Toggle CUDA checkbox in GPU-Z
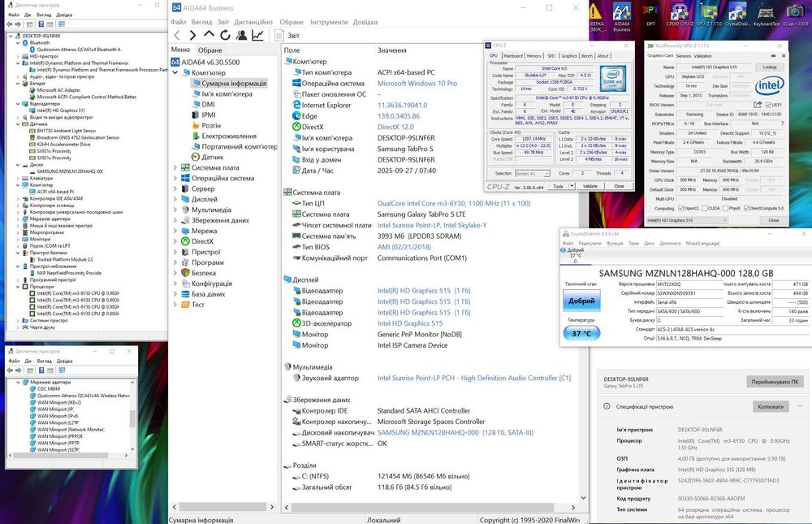Viewport: 812px width, 524px height. coord(704,208)
